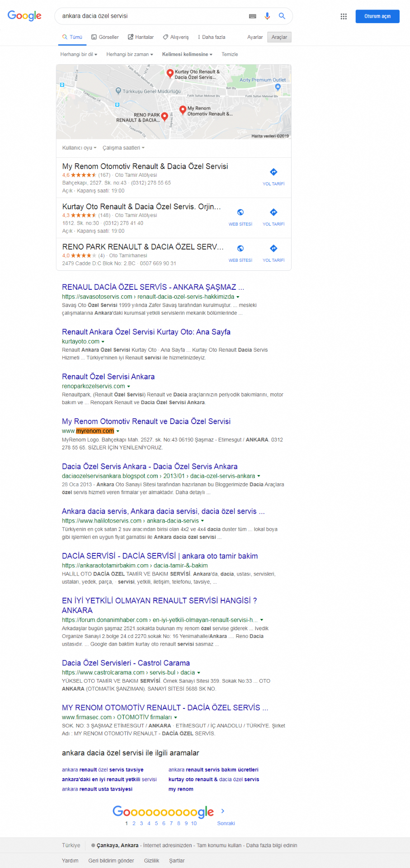The width and height of the screenshot is (410, 868).
Task: Open RENAUL DACİA ÖZEL SERVİS result
Action: 153,287
